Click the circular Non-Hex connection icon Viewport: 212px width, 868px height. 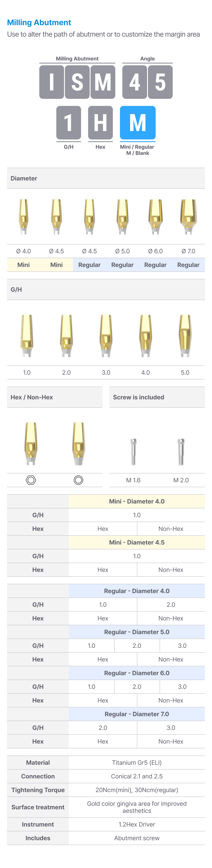pyautogui.click(x=78, y=480)
